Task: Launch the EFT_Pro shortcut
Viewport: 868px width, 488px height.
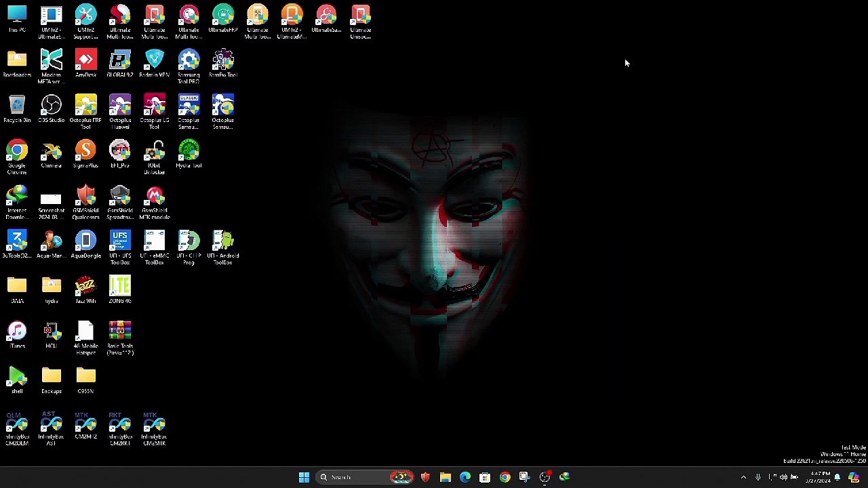Action: [x=120, y=155]
